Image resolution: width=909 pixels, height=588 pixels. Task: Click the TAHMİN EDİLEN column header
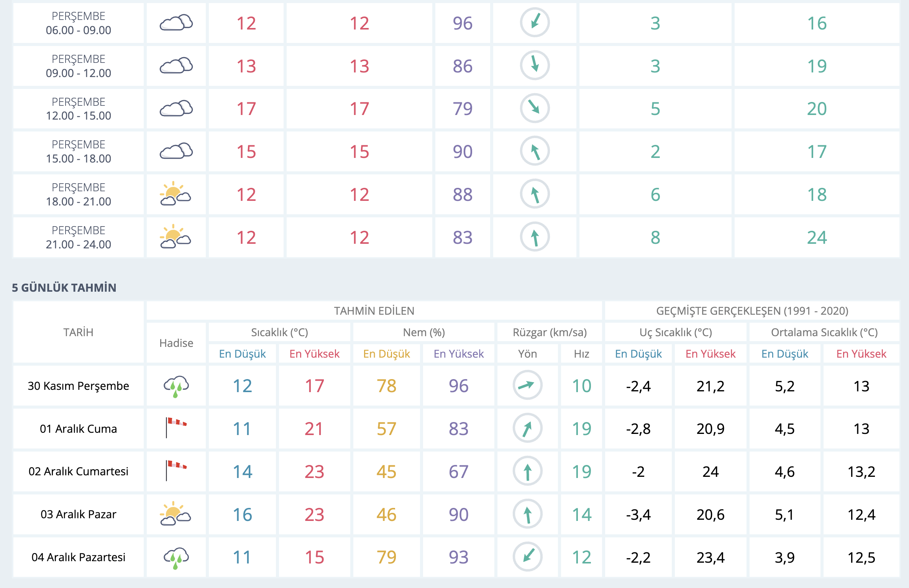click(x=374, y=311)
